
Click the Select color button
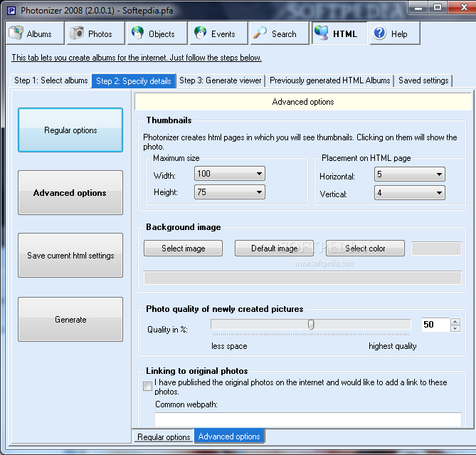point(365,249)
